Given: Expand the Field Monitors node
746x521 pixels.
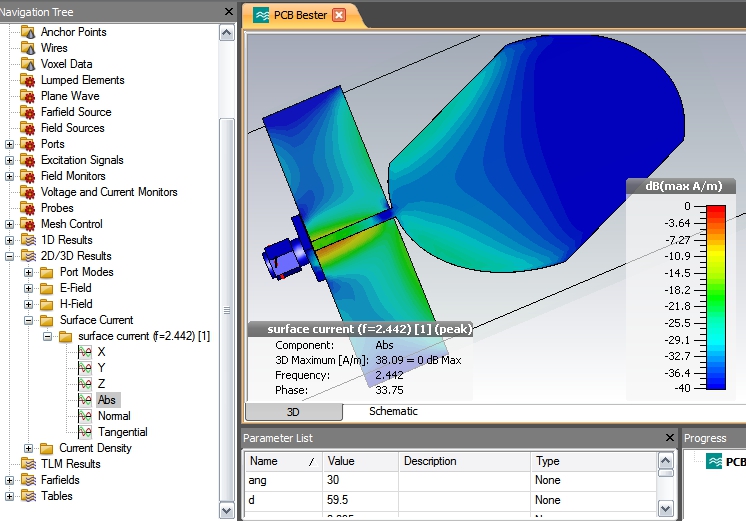Looking at the screenshot, I should (10, 177).
